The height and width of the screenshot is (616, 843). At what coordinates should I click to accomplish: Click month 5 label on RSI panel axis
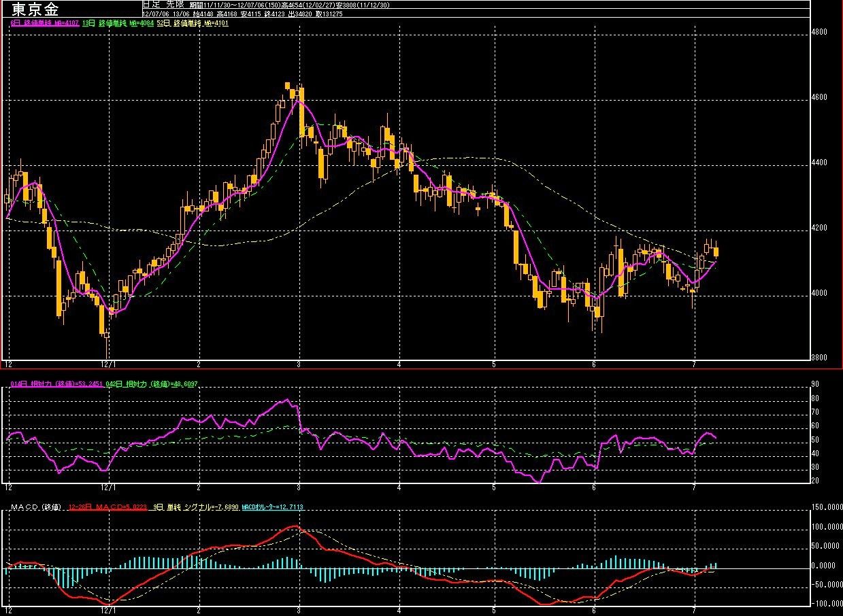(x=494, y=487)
